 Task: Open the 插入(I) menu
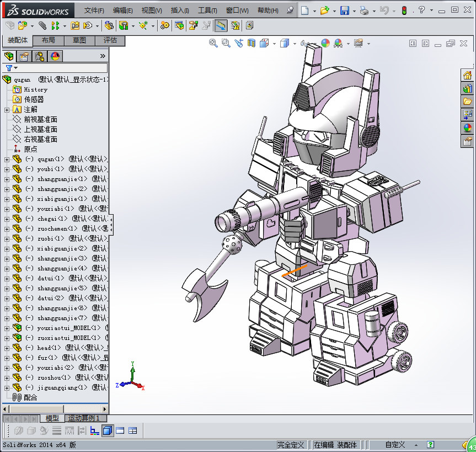click(180, 10)
